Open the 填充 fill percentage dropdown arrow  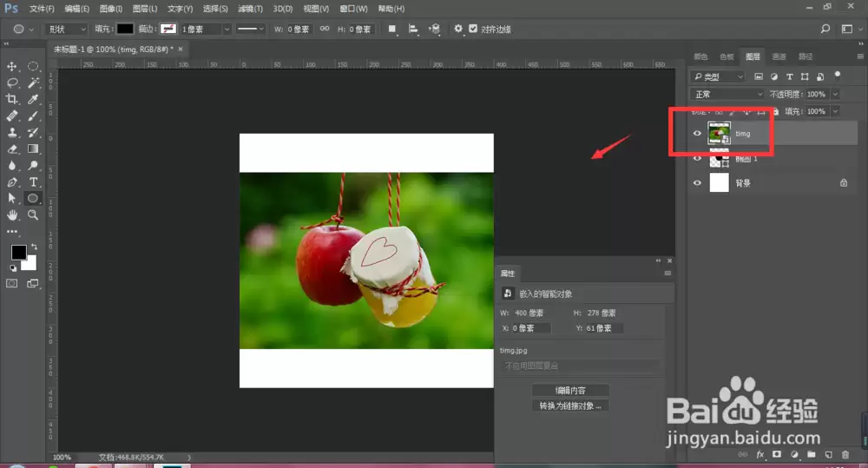tap(835, 111)
